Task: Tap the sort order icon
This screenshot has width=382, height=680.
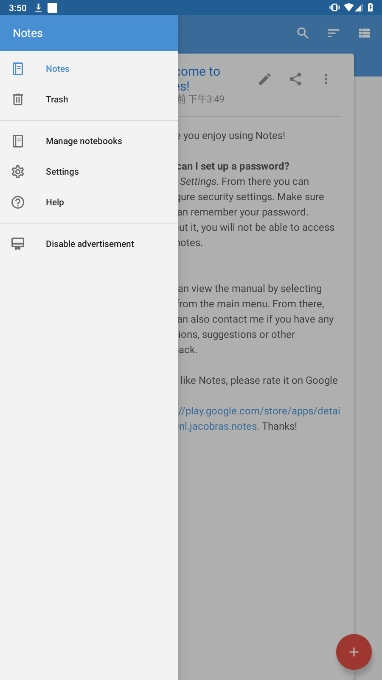Action: point(333,33)
